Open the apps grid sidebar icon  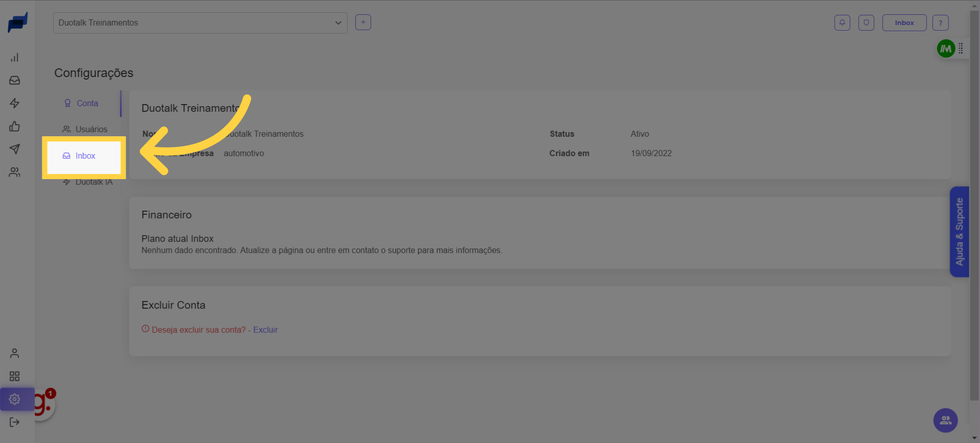[x=15, y=376]
